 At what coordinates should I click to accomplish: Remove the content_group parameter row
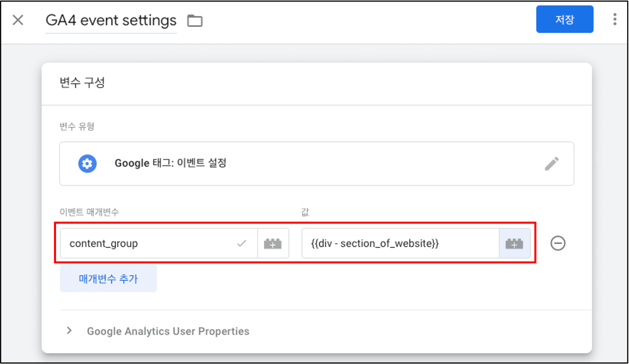click(558, 243)
